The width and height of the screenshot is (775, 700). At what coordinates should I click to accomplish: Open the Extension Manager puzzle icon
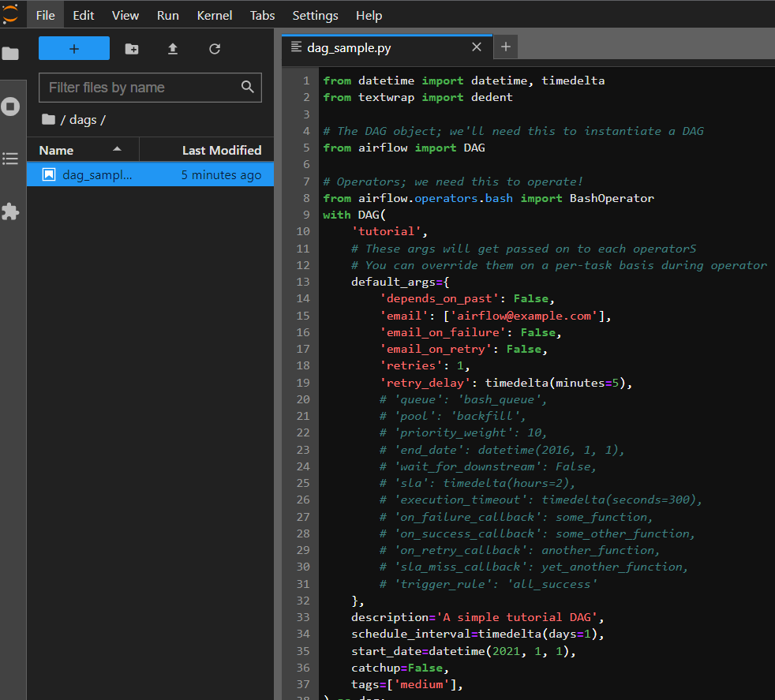point(10,211)
